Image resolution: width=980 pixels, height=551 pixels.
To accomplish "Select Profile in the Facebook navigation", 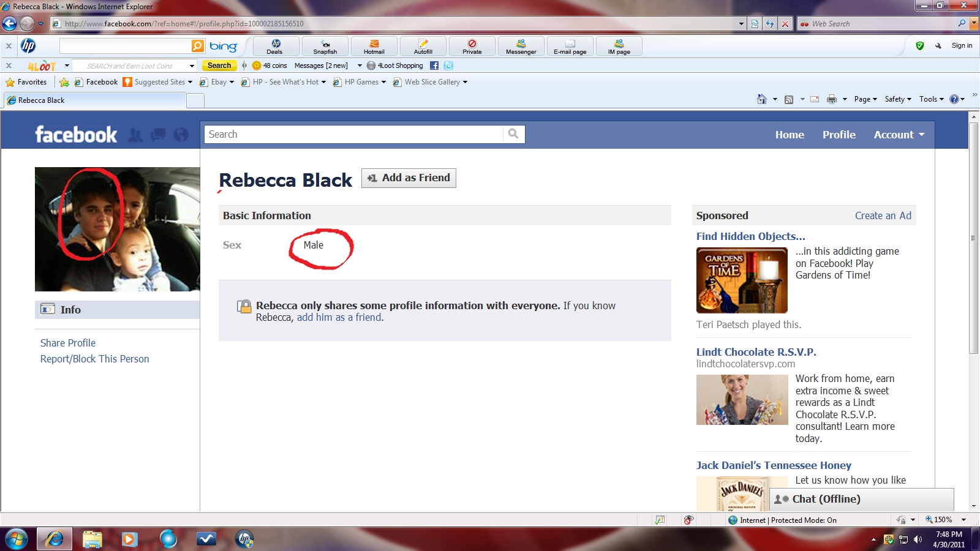I will 839,135.
